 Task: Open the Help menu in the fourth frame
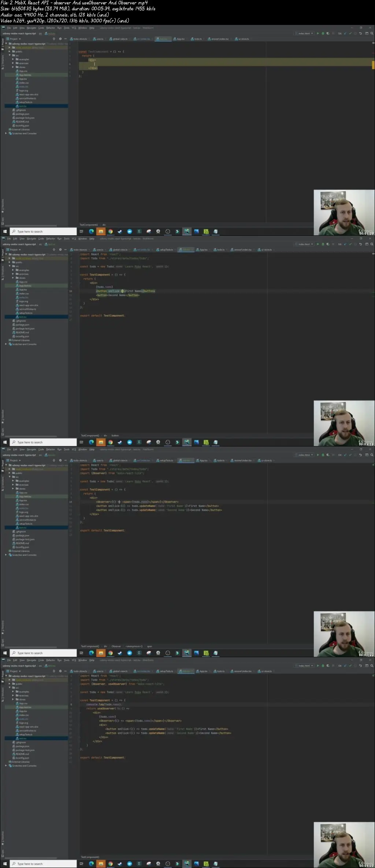point(92,660)
